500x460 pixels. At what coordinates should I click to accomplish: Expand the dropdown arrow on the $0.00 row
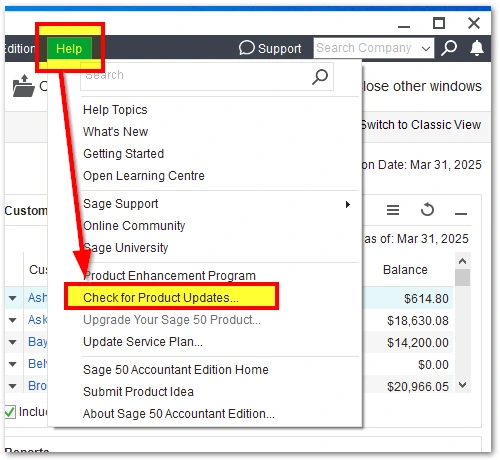click(13, 364)
